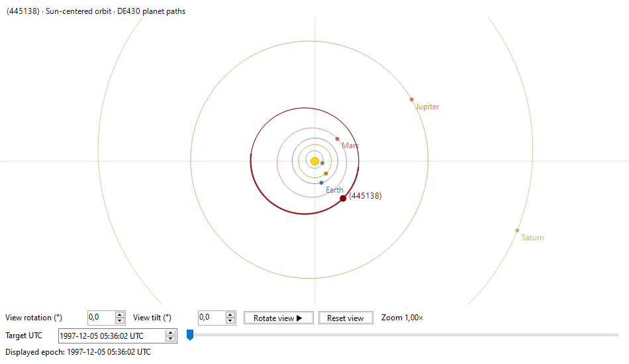This screenshot has width=629, height=364.
Task: Click the Reset view button
Action: (346, 318)
